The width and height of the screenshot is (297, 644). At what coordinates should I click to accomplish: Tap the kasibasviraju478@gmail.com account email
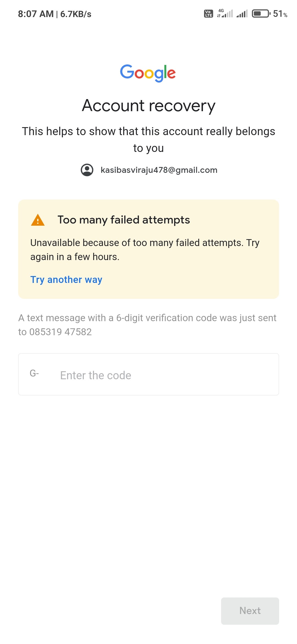pos(159,170)
